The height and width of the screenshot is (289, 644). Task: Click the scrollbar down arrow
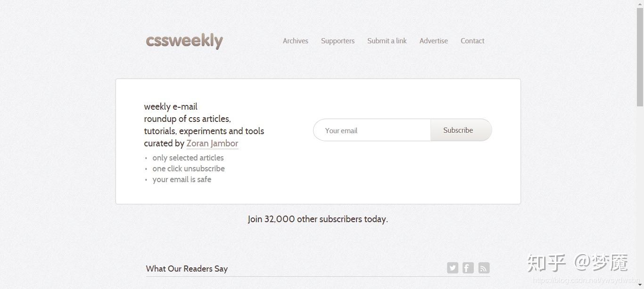point(640,285)
